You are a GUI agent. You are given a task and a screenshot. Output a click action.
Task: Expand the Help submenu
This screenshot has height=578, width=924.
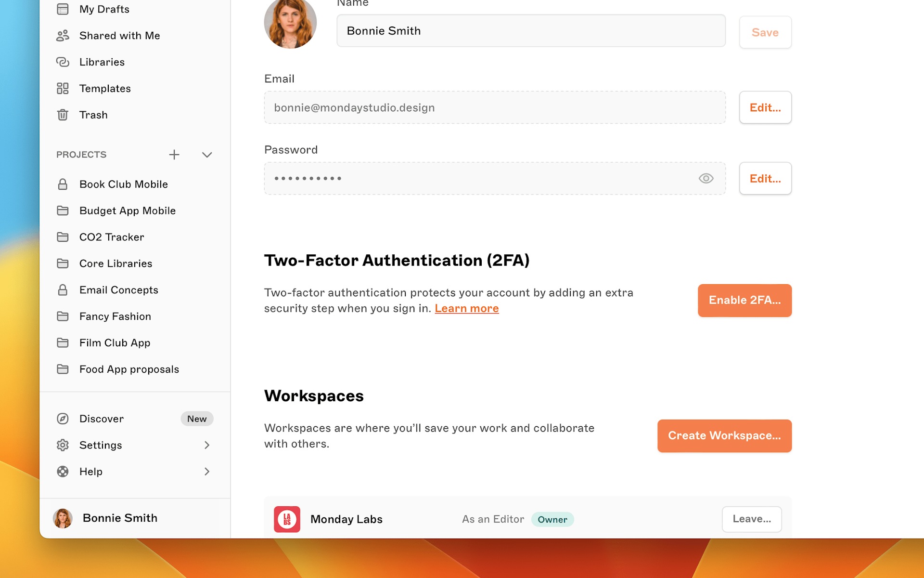click(x=207, y=472)
